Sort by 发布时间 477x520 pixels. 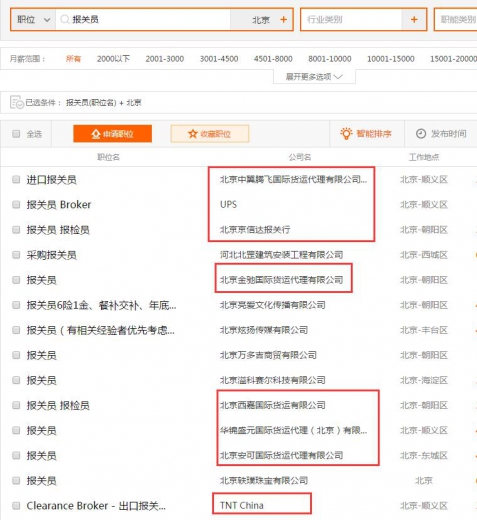[x=441, y=134]
